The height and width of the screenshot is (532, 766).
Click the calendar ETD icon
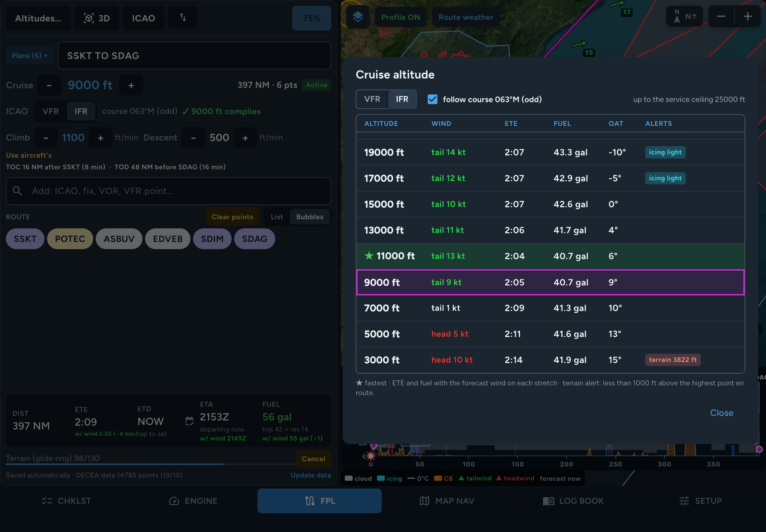coord(190,421)
